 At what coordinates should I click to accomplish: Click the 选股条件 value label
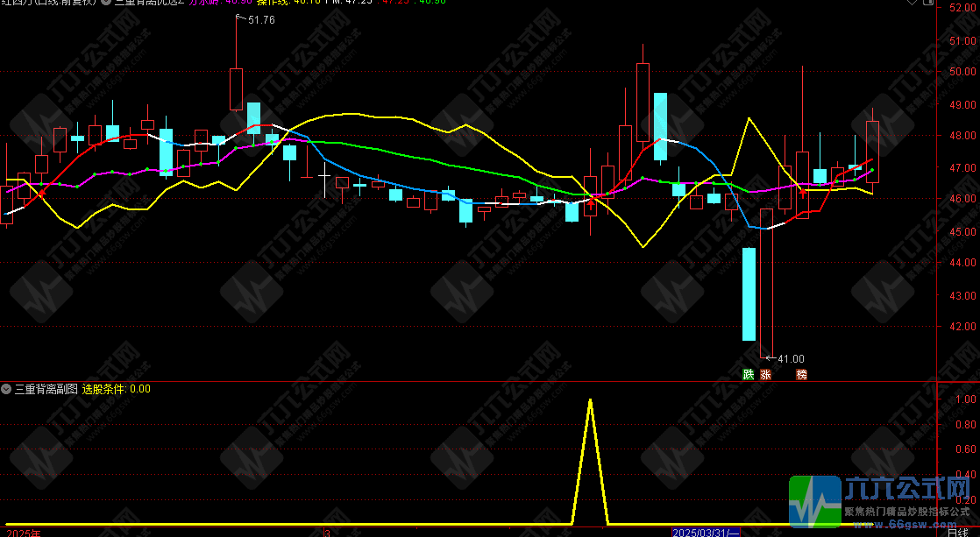tap(116, 389)
